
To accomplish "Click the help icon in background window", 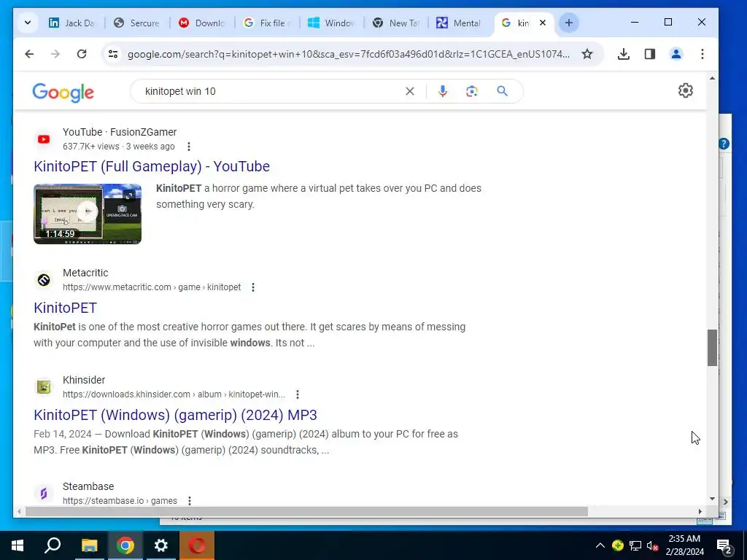I will click(x=724, y=144).
